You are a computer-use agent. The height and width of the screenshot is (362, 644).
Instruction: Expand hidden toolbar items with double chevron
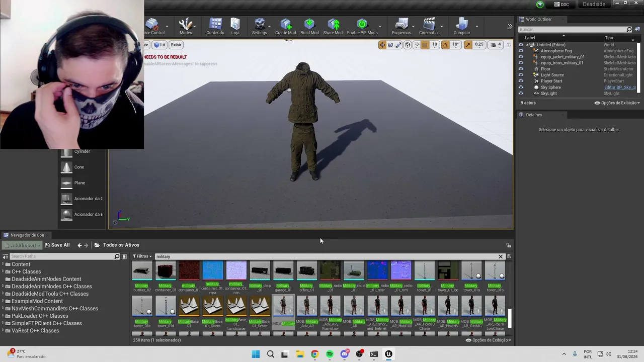pos(510,26)
